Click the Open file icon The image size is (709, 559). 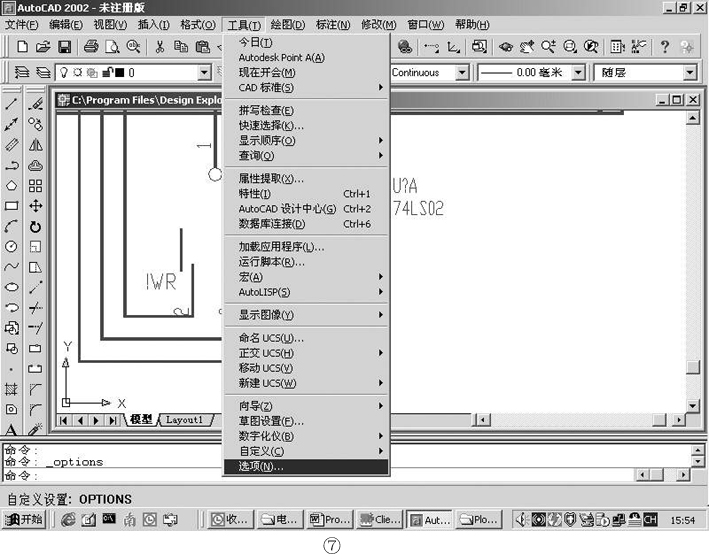coord(43,47)
